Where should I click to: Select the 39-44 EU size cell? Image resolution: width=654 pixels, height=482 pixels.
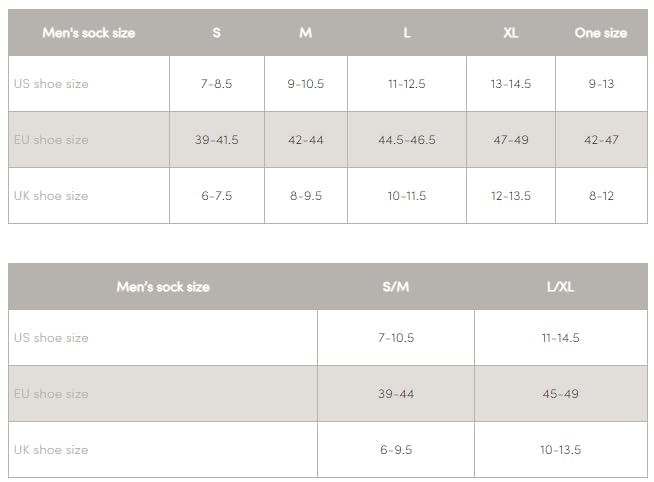coord(396,394)
